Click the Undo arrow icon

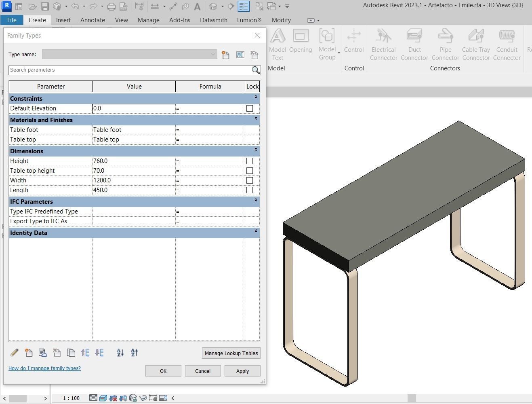pos(75,6)
